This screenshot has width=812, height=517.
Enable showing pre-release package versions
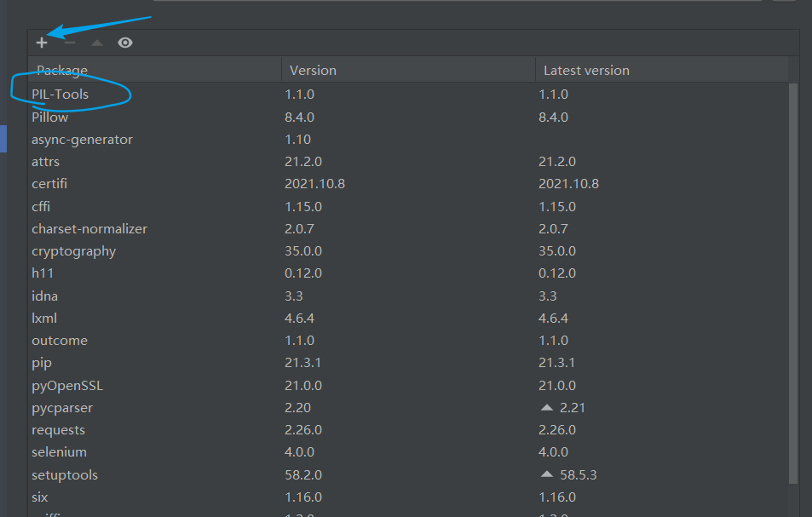click(124, 42)
